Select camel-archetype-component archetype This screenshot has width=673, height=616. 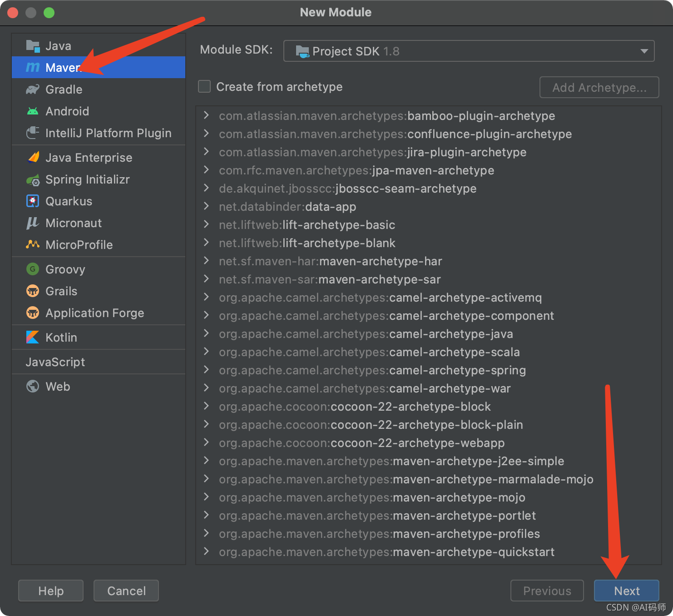386,316
